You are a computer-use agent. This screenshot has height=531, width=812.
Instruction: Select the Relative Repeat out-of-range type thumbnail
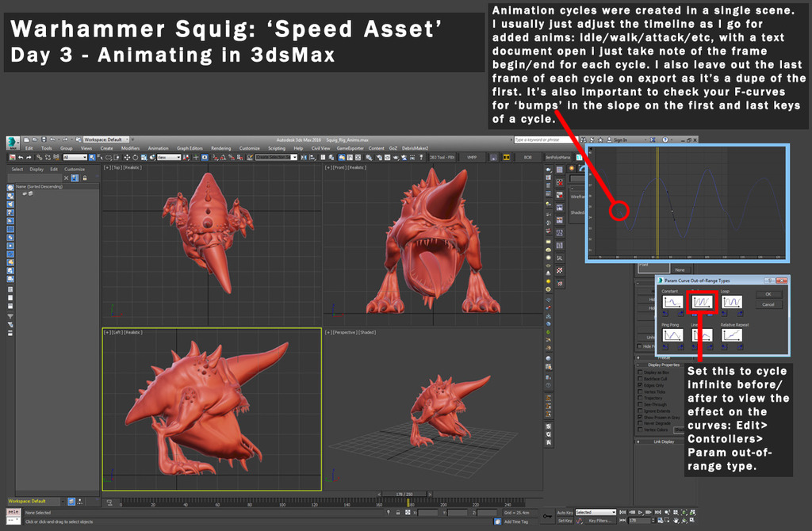click(731, 335)
